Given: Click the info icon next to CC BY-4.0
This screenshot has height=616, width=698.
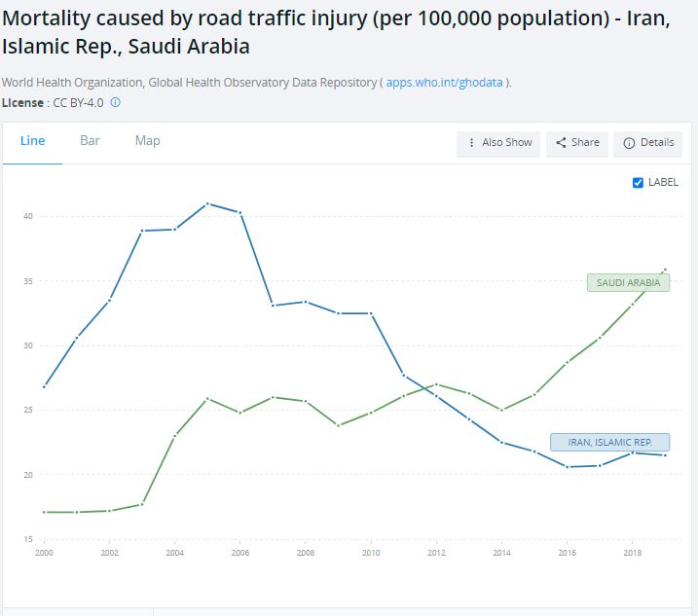Looking at the screenshot, I should point(115,102).
